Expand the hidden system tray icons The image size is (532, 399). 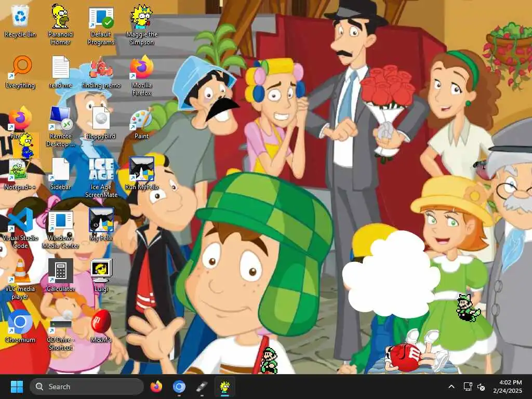coord(451,387)
